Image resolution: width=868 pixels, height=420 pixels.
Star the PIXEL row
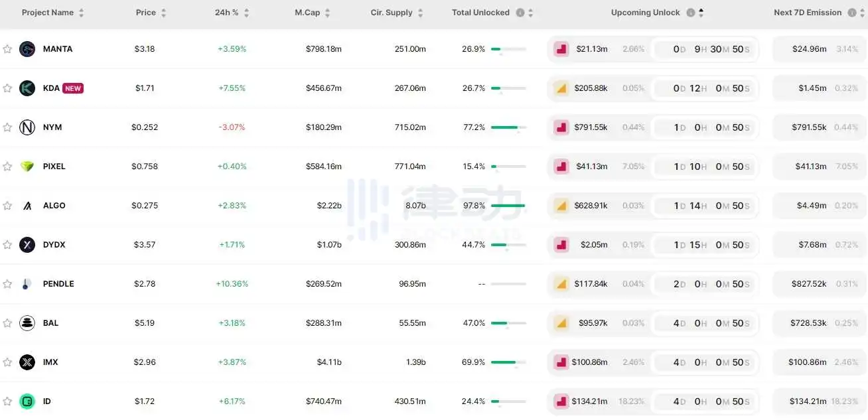tap(7, 167)
